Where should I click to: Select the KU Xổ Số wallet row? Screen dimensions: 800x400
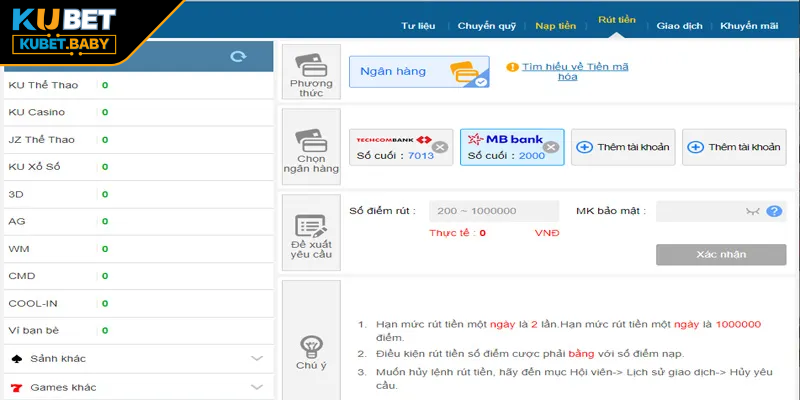[x=138, y=167]
